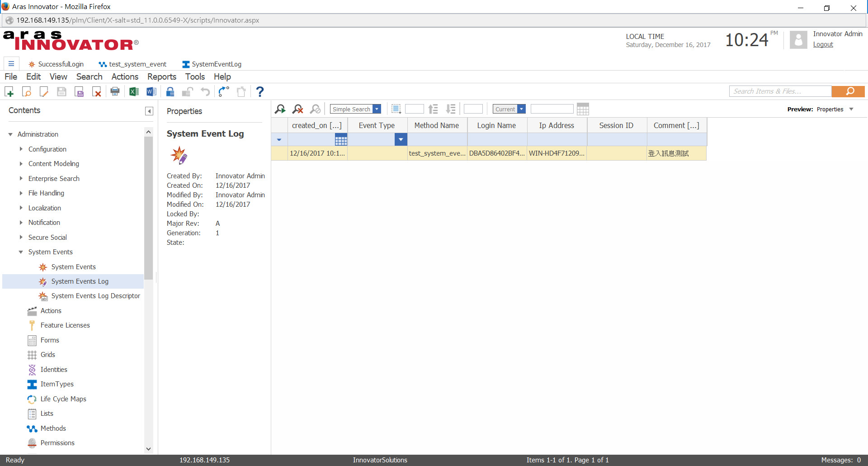
Task: Open the effective date calendar icon
Action: [x=583, y=109]
